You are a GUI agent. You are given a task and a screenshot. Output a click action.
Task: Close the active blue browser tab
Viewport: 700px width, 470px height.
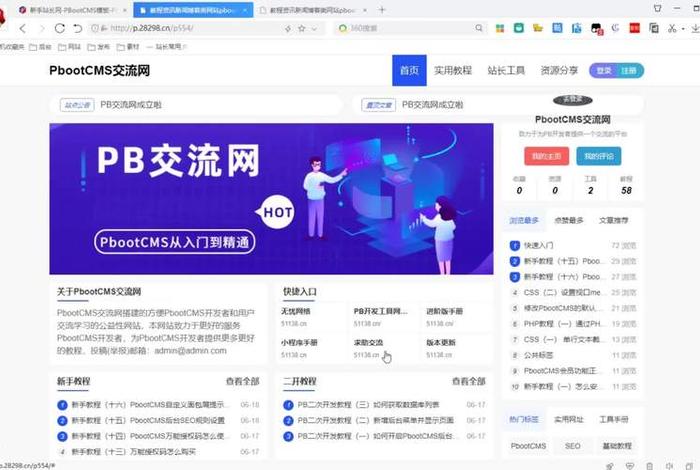point(245,10)
